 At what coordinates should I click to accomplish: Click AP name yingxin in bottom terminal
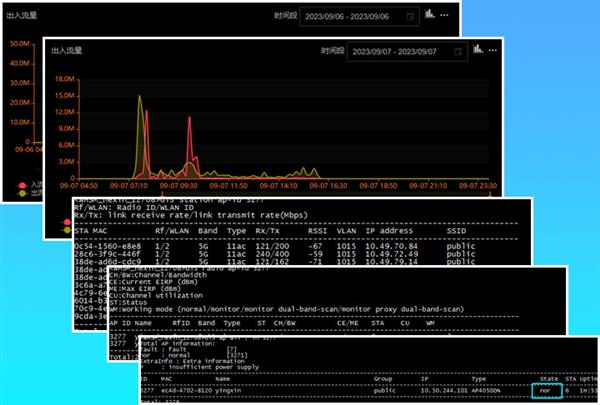click(228, 391)
